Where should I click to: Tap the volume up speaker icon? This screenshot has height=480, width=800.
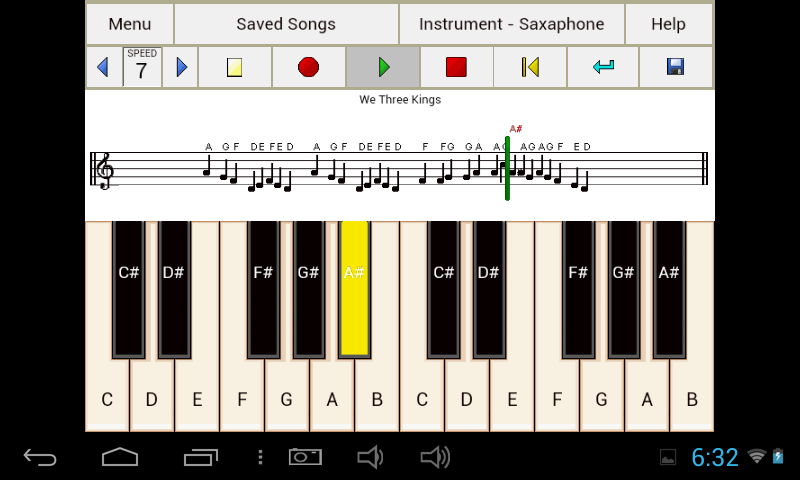(435, 458)
